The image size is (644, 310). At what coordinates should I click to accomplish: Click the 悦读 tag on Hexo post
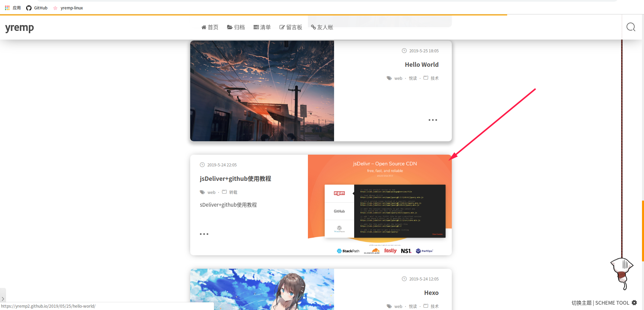click(413, 306)
